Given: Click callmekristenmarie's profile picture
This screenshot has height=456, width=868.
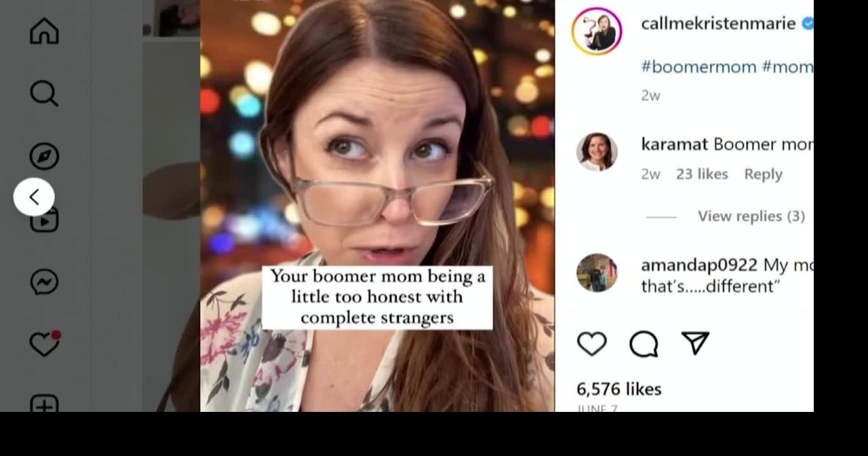Looking at the screenshot, I should [596, 31].
